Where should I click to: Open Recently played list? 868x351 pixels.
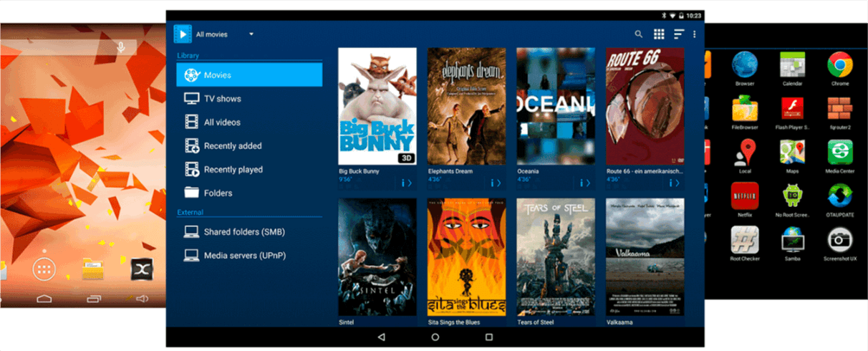pyautogui.click(x=249, y=169)
